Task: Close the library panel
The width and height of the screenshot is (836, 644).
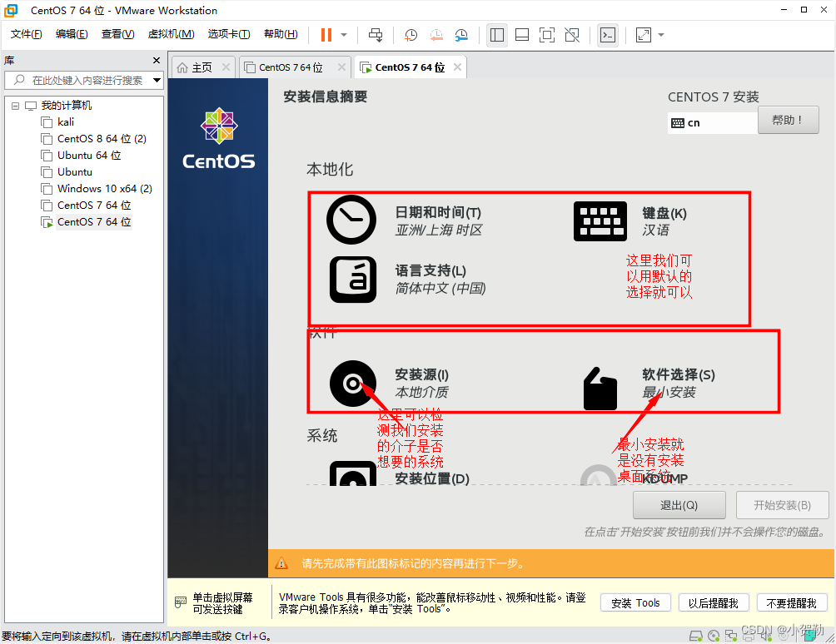Action: click(157, 60)
